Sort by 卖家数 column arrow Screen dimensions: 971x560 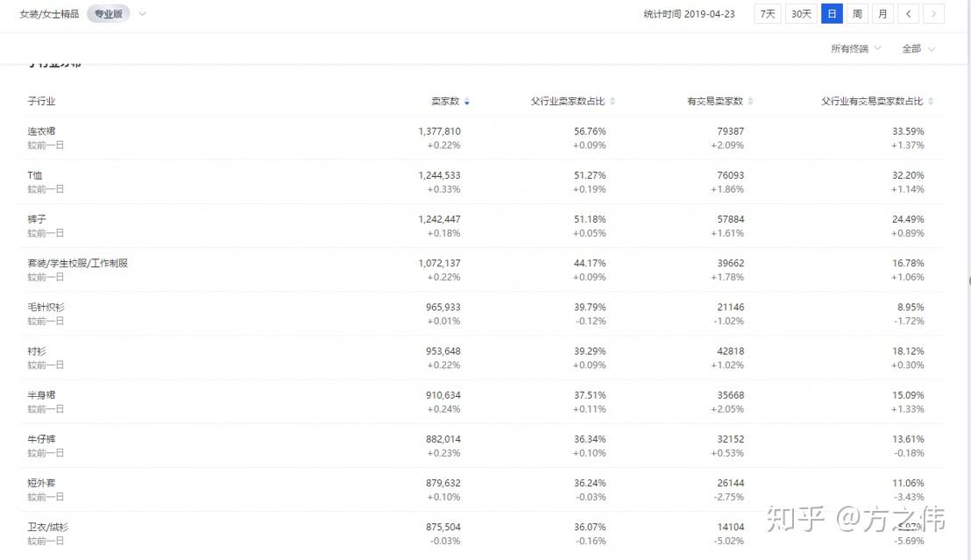467,102
